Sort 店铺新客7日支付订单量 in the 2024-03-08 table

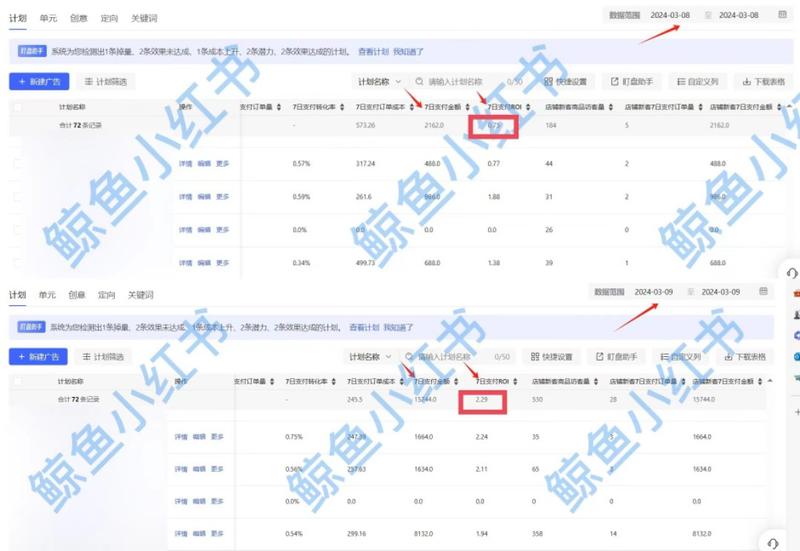click(x=701, y=107)
